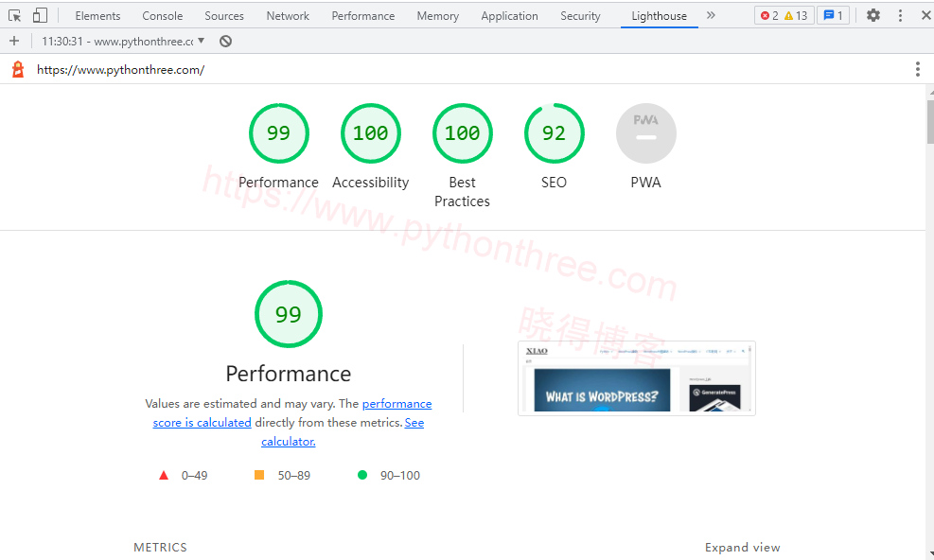The image size is (934, 560).
Task: Expand the more tabs chevron
Action: pos(711,15)
